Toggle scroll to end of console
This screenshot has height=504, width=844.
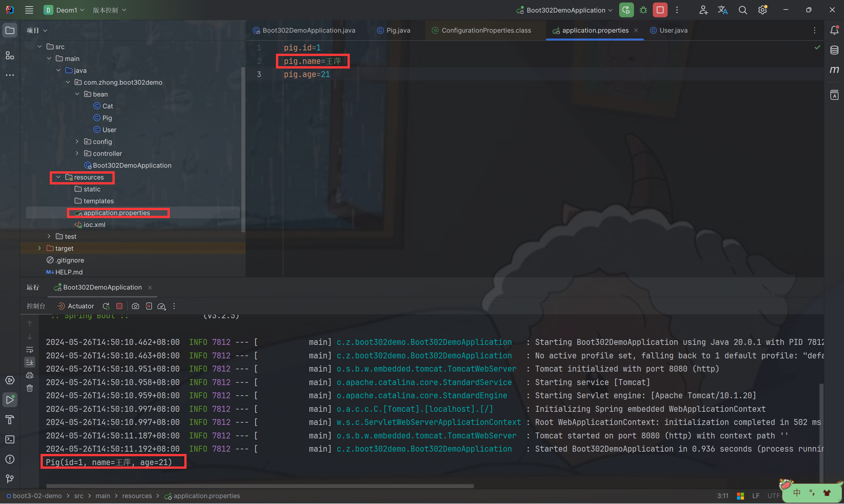click(x=30, y=362)
